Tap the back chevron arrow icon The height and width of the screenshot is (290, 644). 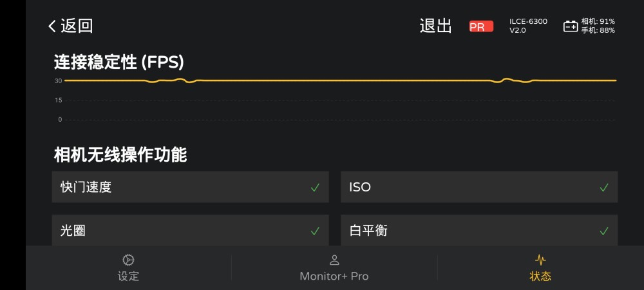pyautogui.click(x=52, y=26)
